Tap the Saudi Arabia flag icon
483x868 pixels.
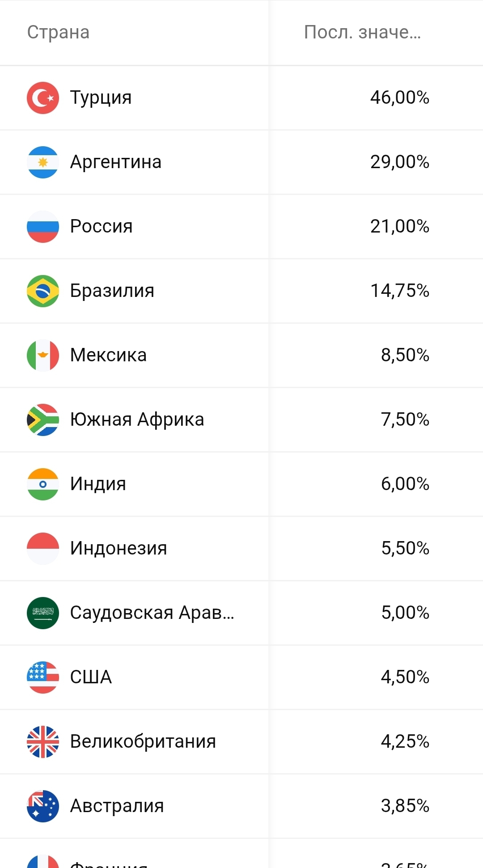coord(43,613)
